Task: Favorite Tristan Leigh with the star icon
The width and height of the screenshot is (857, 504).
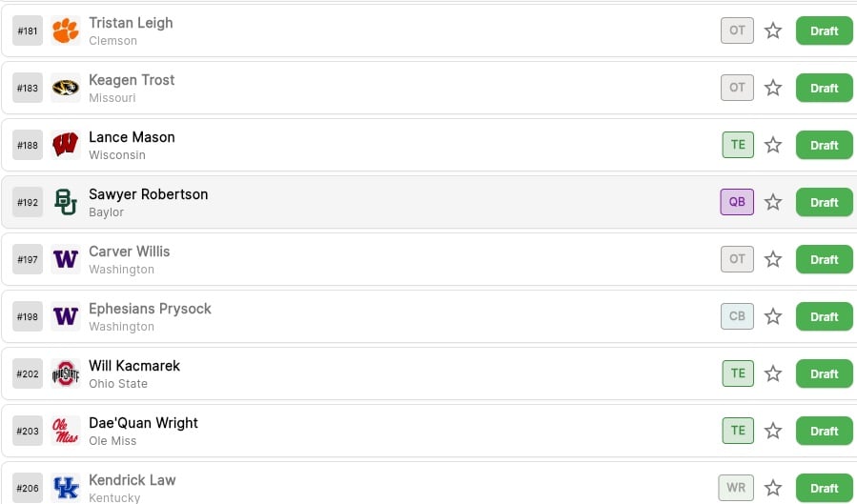Action: [x=773, y=30]
